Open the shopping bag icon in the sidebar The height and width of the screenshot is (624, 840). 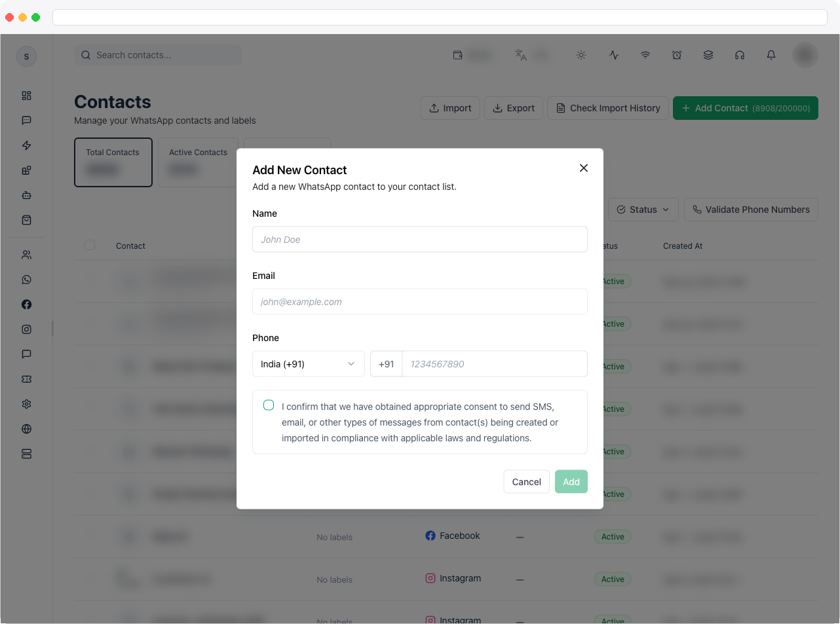pyautogui.click(x=26, y=220)
